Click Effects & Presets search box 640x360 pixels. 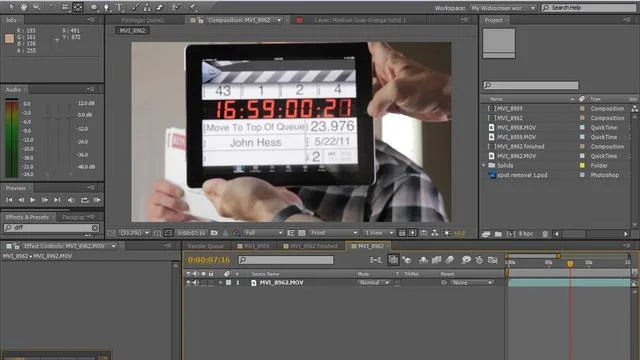point(50,228)
